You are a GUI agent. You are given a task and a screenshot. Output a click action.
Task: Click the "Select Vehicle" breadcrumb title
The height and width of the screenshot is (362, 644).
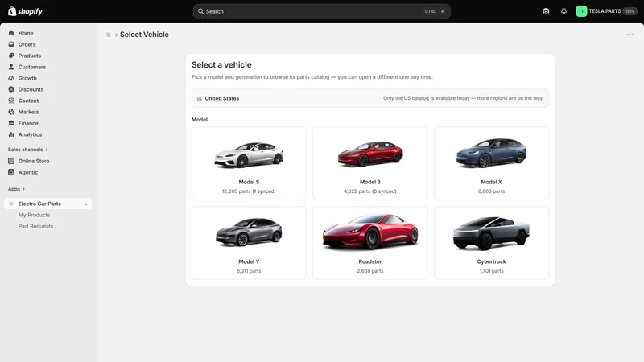[144, 35]
